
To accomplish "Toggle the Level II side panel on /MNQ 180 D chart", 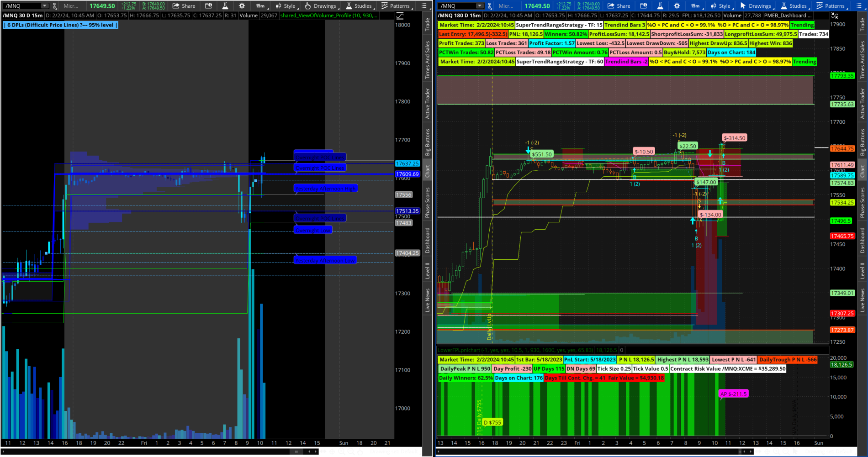I will 863,270.
